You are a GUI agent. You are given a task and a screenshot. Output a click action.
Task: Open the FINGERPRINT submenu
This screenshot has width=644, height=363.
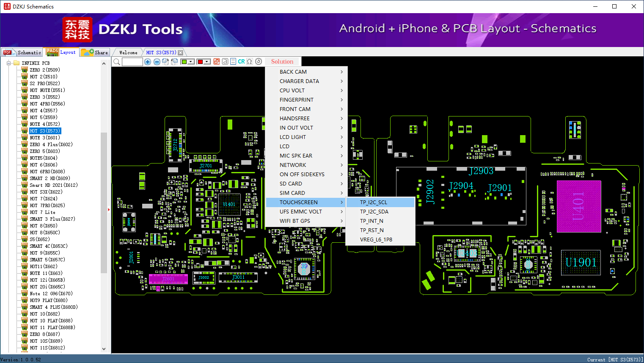[x=306, y=100]
